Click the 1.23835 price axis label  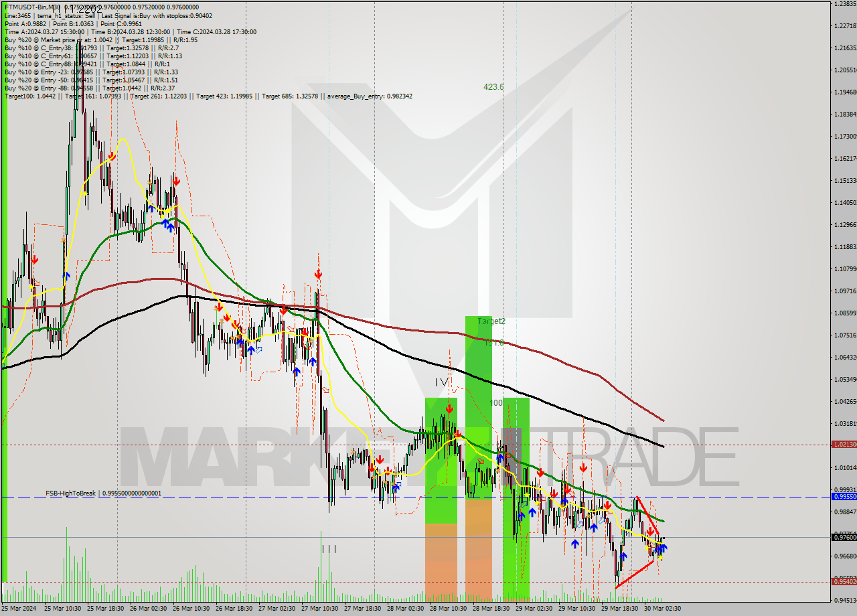click(845, 3)
